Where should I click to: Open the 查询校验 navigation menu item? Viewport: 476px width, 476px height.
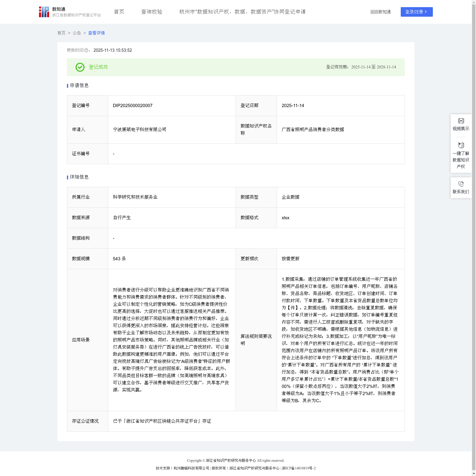(152, 12)
